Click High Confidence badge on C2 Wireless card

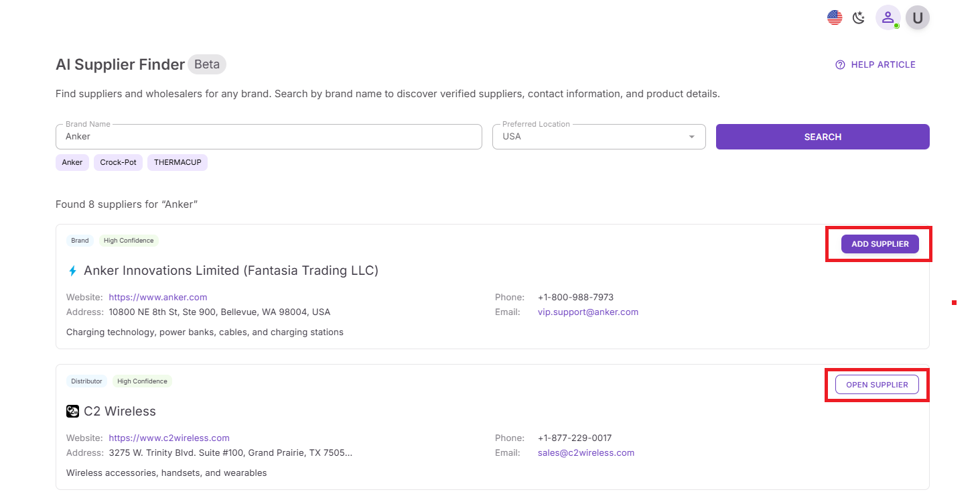tap(142, 381)
